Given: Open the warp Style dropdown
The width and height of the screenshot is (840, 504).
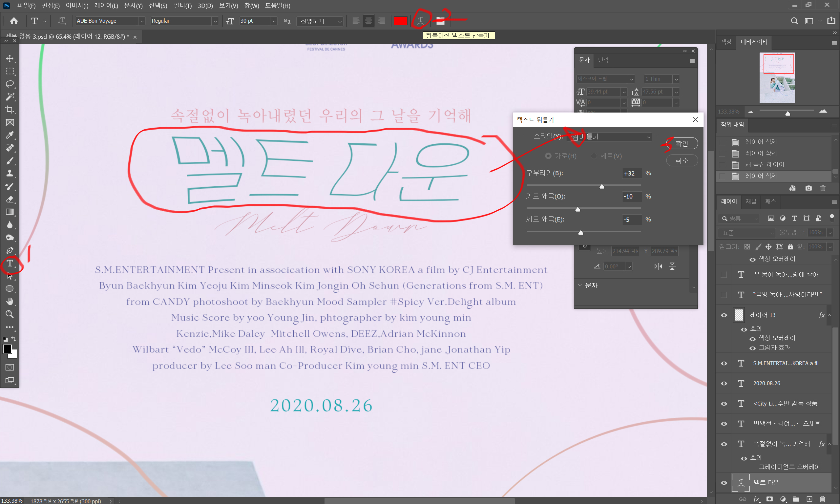Looking at the screenshot, I should pos(609,136).
